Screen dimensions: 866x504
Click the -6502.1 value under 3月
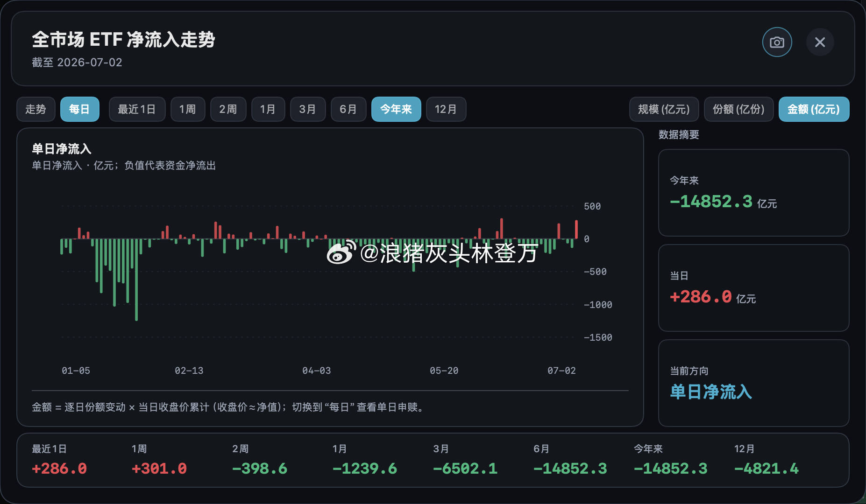click(x=465, y=469)
